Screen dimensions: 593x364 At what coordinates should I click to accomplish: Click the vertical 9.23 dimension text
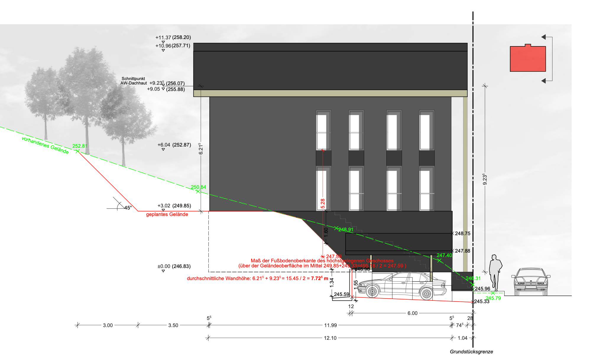pos(485,179)
